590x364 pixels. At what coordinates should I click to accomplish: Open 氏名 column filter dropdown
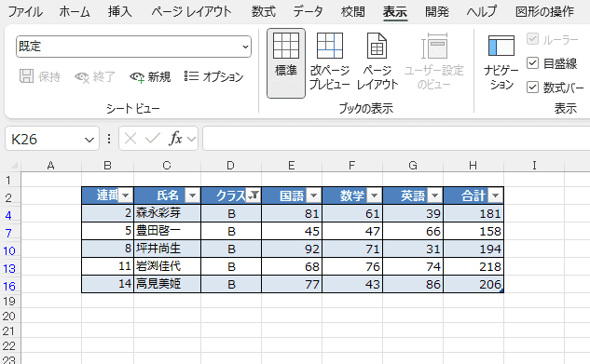pos(193,195)
